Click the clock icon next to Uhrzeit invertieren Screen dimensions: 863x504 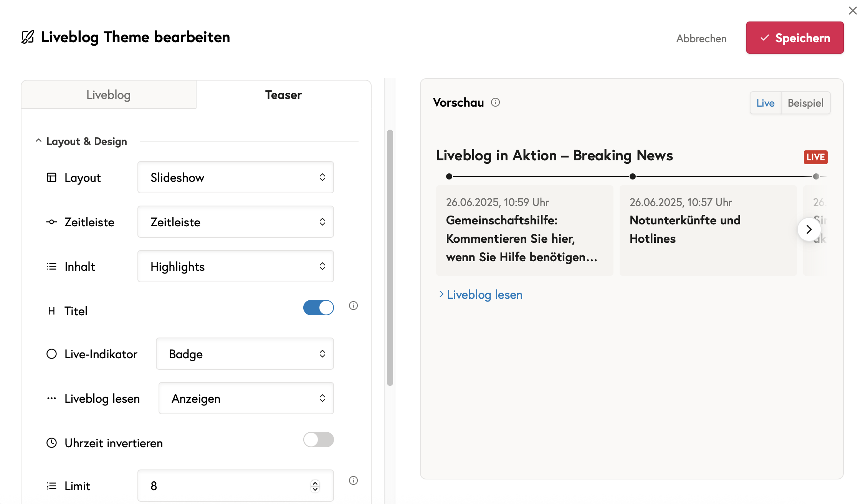(x=51, y=443)
